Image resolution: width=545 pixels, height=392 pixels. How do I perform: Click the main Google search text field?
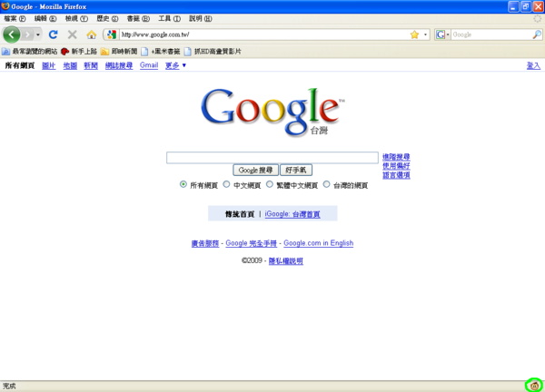272,158
